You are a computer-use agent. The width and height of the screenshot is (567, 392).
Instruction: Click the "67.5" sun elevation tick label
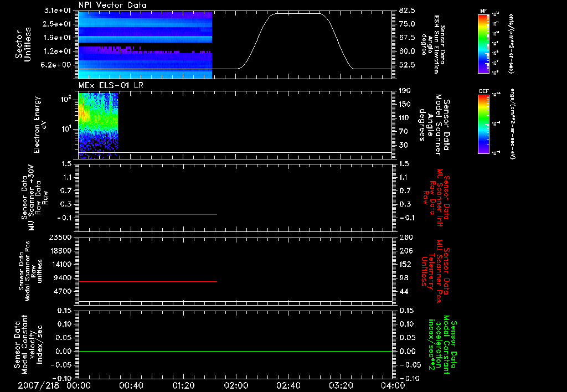point(407,38)
